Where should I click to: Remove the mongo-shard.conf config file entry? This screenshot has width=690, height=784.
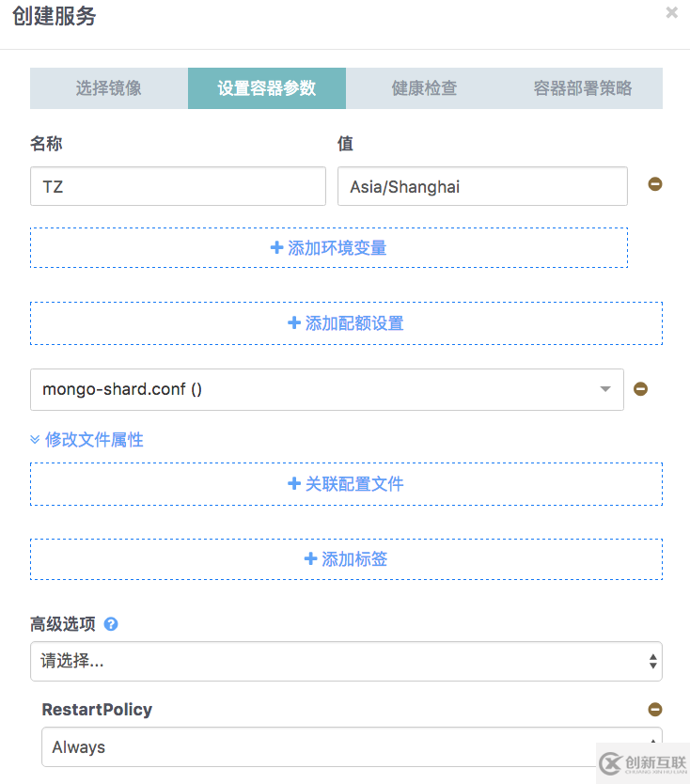tap(640, 388)
